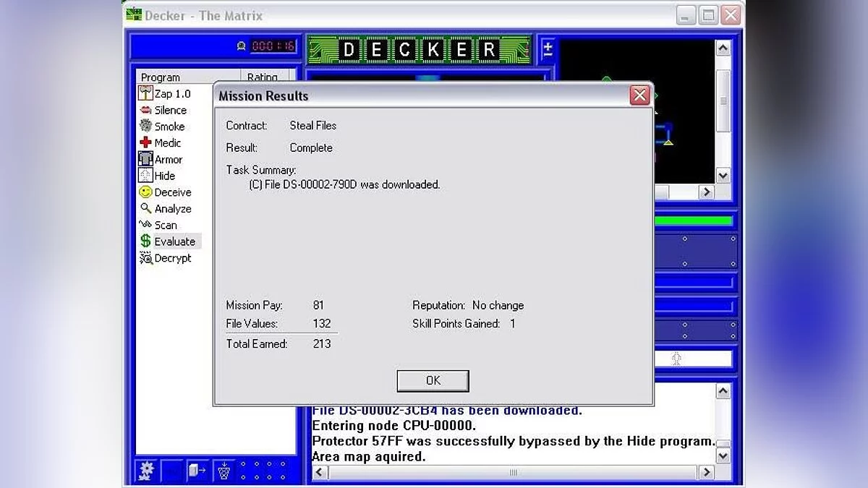The image size is (868, 488).
Task: Click map panel scroll right arrow
Action: (707, 192)
